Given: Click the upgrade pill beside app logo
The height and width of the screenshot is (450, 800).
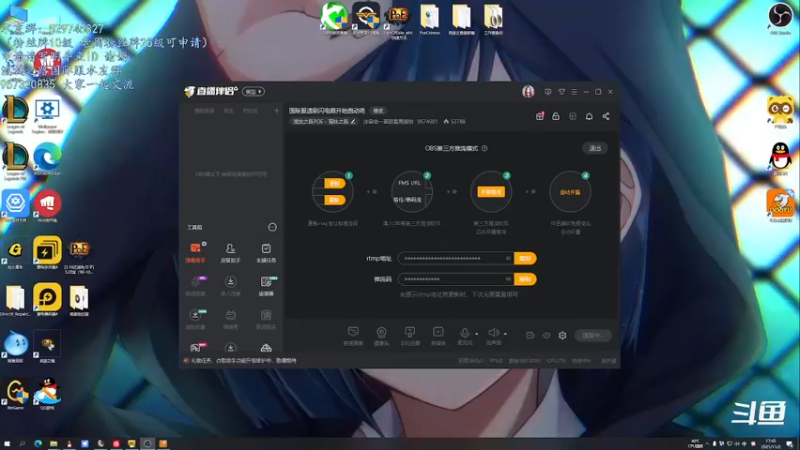Looking at the screenshot, I should [x=254, y=92].
